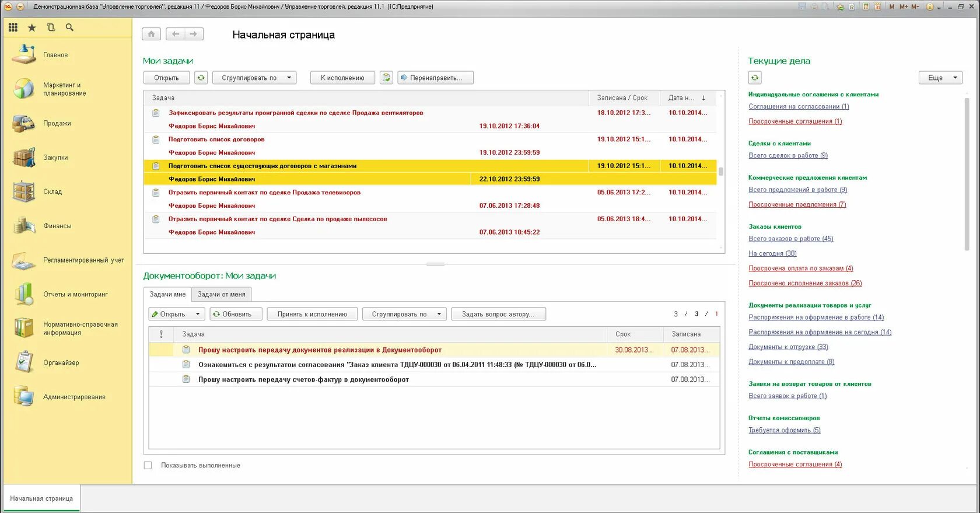
Task: Open link Всего заказов в работе (45)
Action: [x=790, y=239]
